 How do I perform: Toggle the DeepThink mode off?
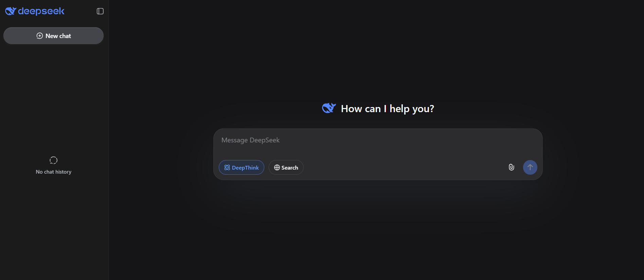241,168
